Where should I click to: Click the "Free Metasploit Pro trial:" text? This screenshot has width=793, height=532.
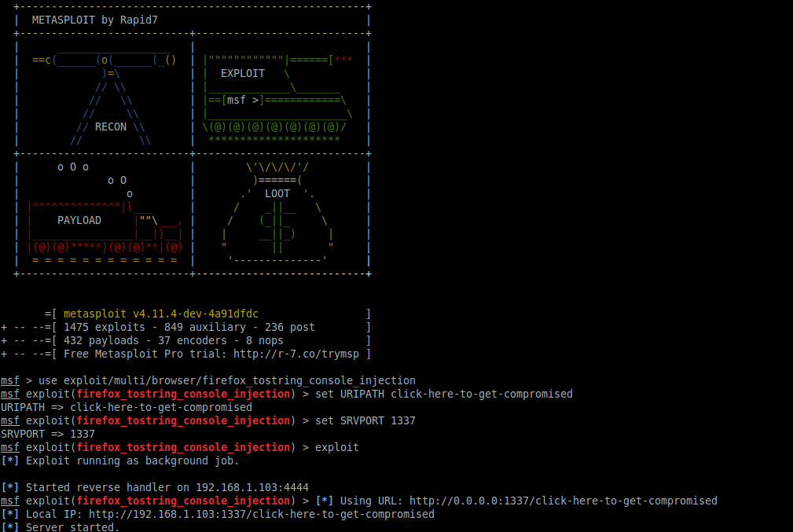coord(145,354)
